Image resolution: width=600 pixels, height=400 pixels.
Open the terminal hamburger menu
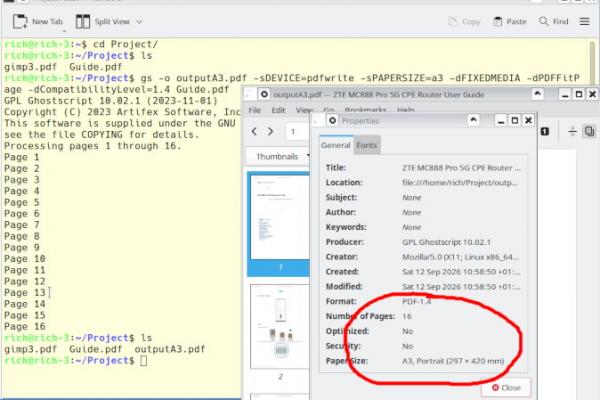tap(584, 21)
